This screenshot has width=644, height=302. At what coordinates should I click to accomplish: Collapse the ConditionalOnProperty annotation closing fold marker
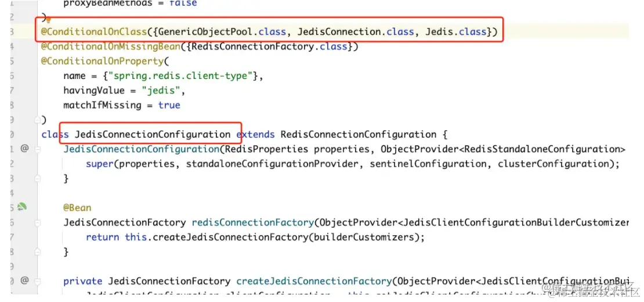point(38,120)
